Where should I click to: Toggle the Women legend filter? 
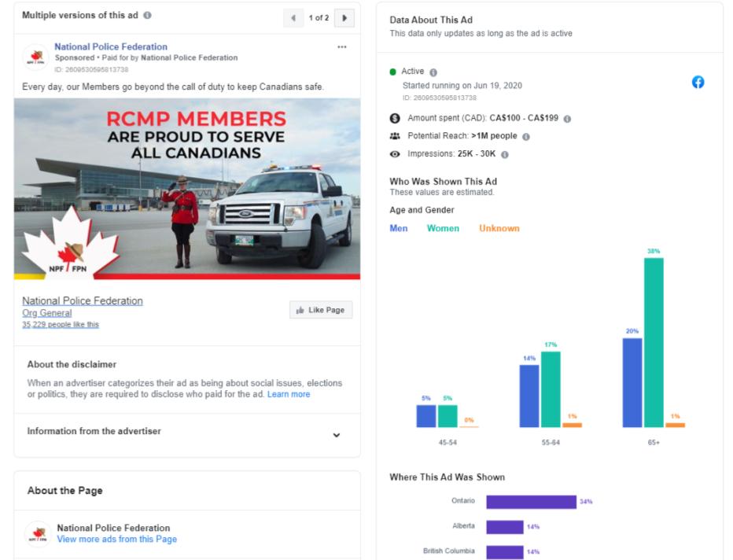point(443,228)
